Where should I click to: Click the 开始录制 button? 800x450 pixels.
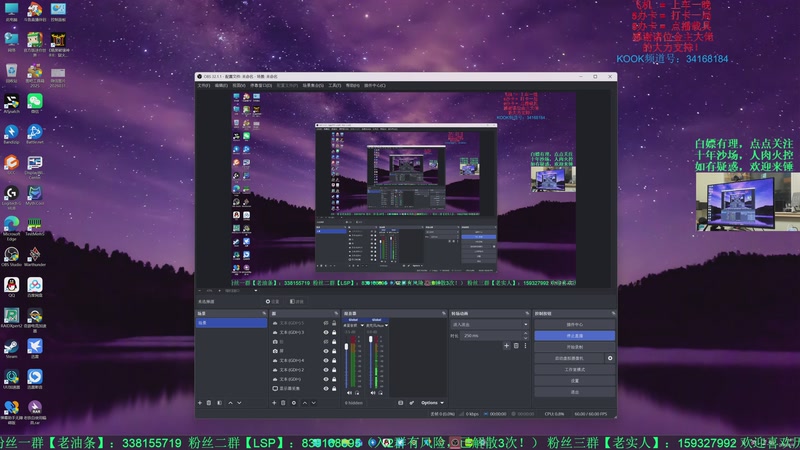[x=574, y=347]
